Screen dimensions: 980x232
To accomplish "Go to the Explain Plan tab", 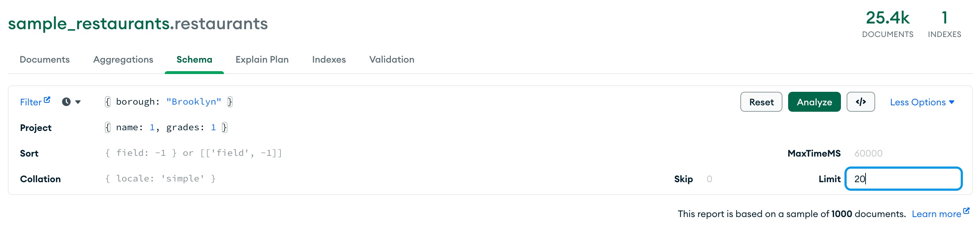I will tap(262, 60).
